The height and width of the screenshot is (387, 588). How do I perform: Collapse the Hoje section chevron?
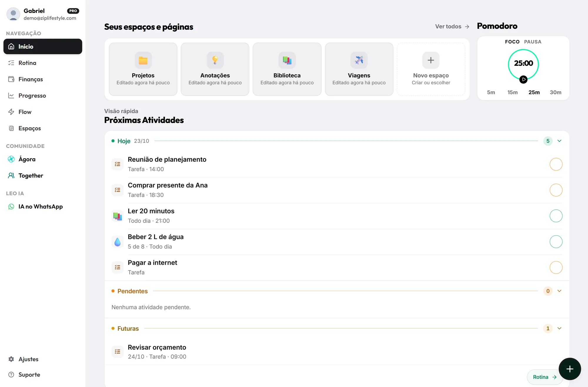click(559, 141)
